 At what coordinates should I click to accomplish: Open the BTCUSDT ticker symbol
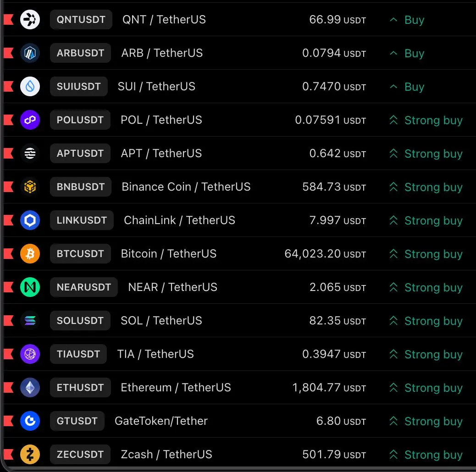pyautogui.click(x=80, y=253)
